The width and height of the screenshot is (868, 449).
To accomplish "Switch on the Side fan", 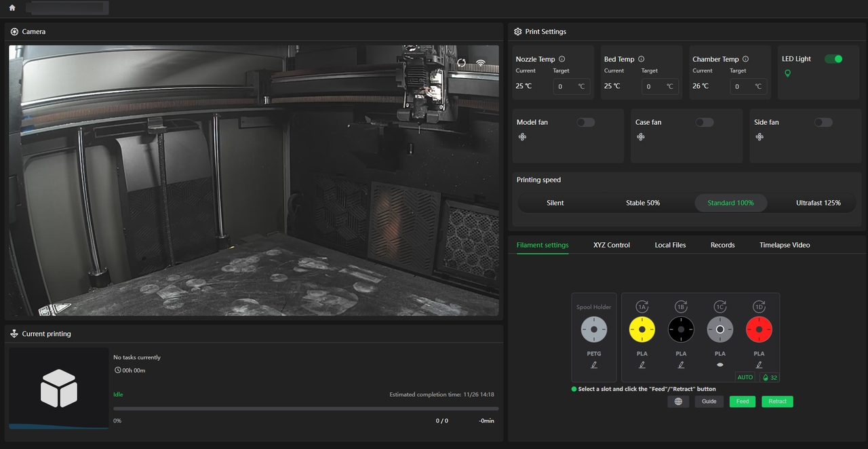I will click(x=823, y=122).
